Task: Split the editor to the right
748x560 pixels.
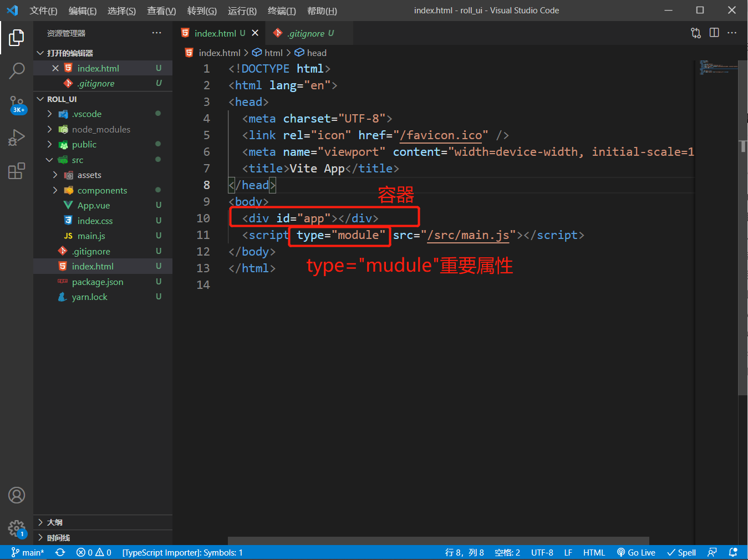Action: 714,33
